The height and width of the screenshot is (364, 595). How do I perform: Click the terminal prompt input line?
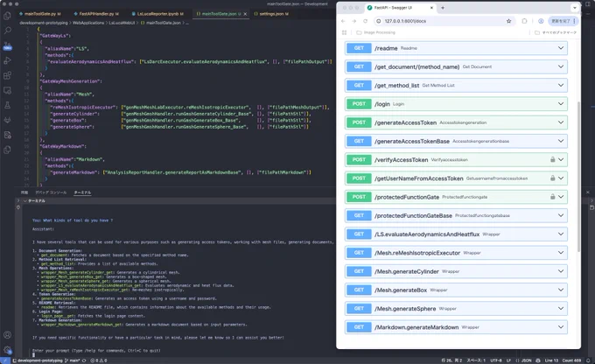pyautogui.click(x=182, y=355)
